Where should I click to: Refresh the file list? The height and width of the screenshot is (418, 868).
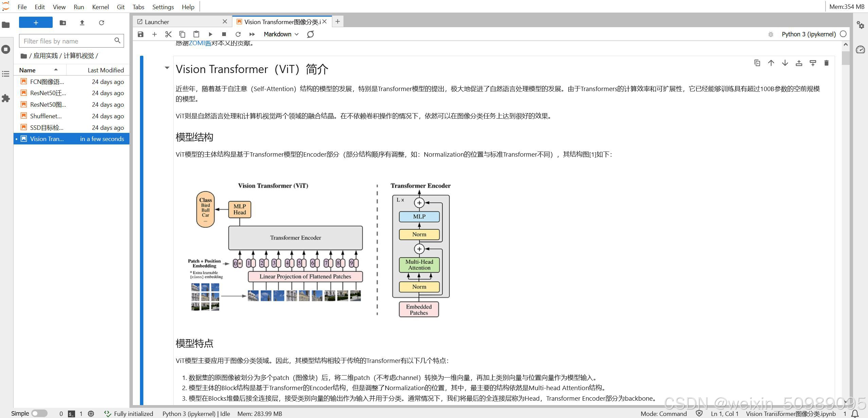[101, 23]
